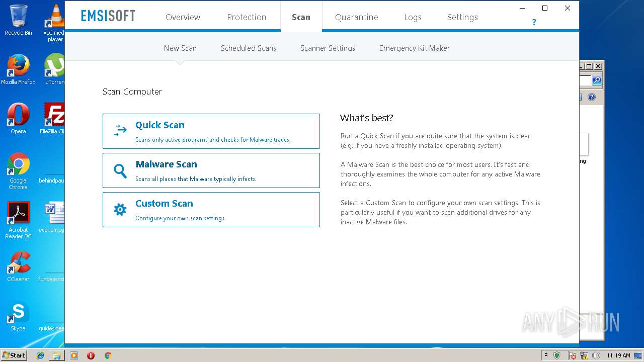Click taskbar clock showing 11:19 AM
644x362 pixels.
(618, 355)
